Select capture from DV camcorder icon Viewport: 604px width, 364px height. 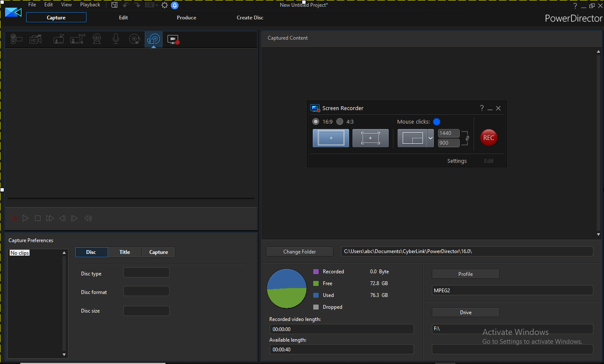[x=16, y=39]
